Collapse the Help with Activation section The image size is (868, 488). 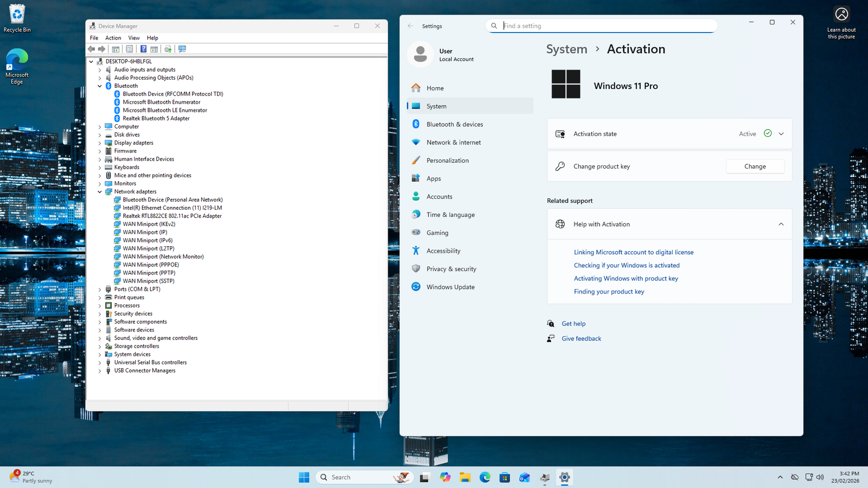pyautogui.click(x=781, y=224)
